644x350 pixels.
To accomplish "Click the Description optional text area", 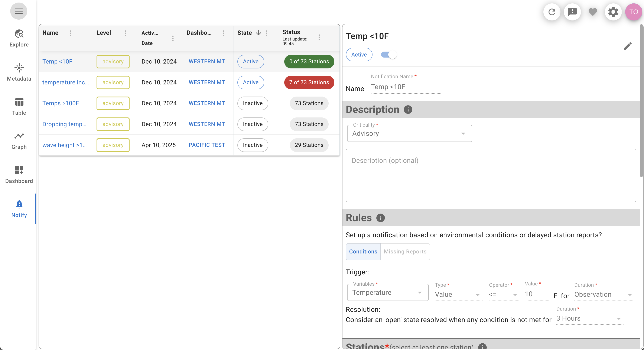I will (491, 175).
